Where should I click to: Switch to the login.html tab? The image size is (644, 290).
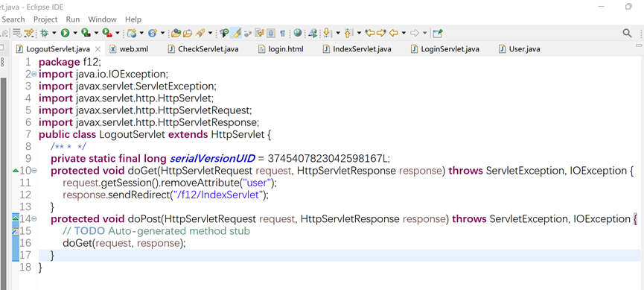pyautogui.click(x=281, y=49)
